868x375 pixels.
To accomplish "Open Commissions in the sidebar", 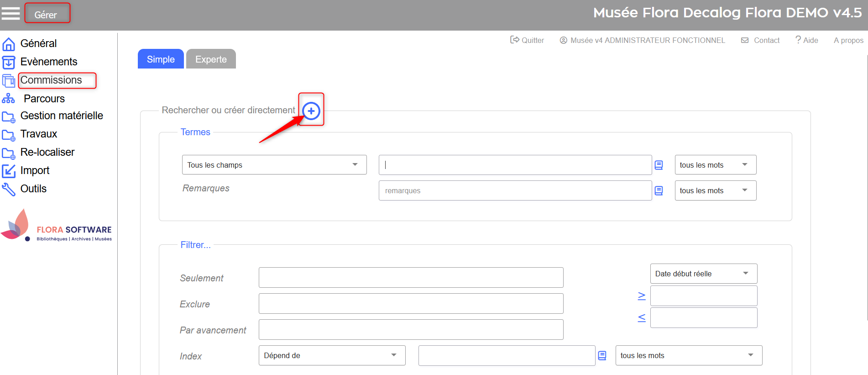I will pyautogui.click(x=51, y=80).
